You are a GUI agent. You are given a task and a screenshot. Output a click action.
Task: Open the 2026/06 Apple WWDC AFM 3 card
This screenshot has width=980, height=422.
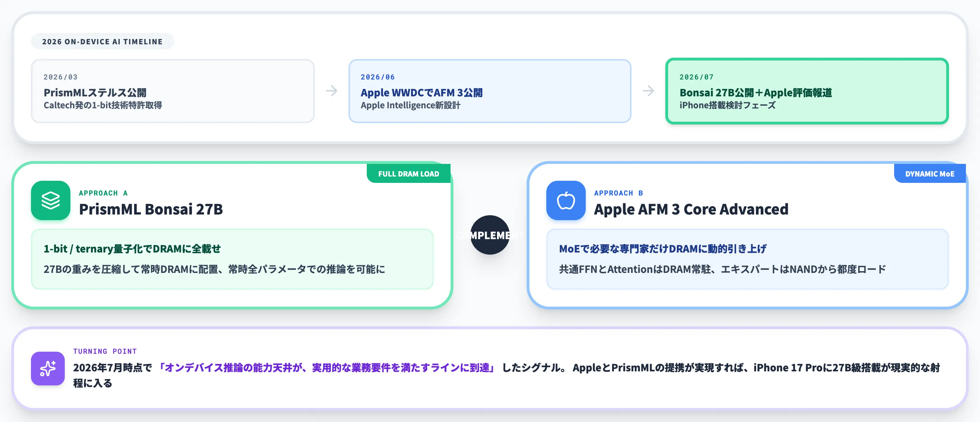[x=490, y=91]
